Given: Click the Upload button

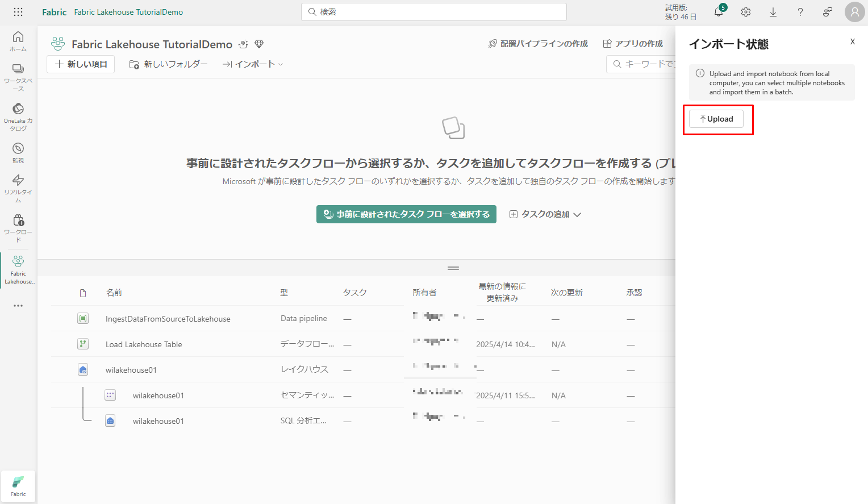Looking at the screenshot, I should tap(716, 119).
